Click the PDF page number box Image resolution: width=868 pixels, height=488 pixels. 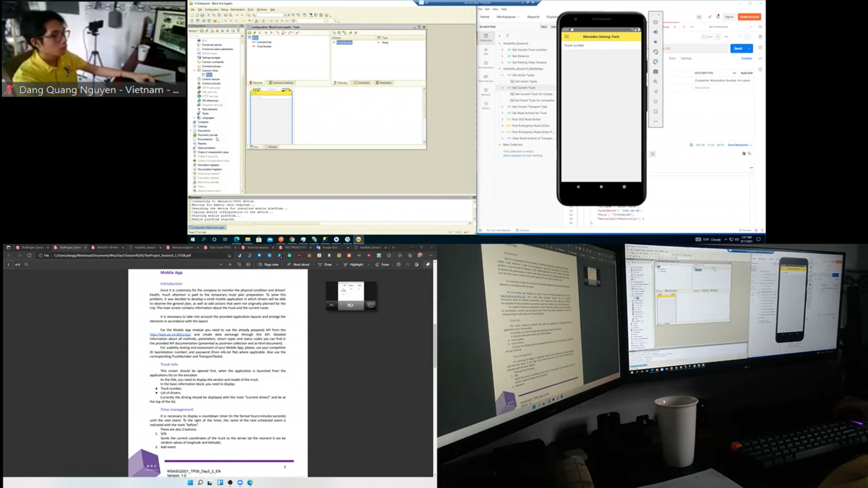coord(8,264)
